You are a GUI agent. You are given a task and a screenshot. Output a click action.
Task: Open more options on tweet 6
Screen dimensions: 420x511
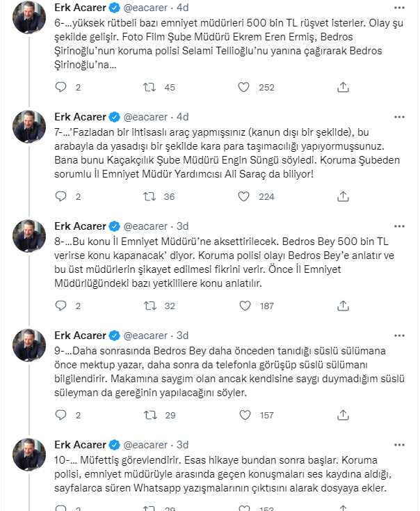[x=399, y=8]
